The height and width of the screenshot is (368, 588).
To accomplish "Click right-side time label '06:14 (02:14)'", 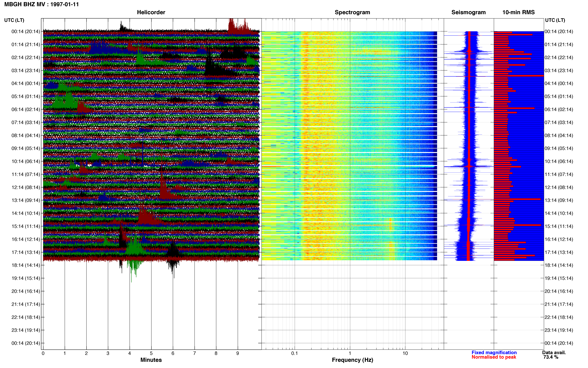I will tap(559, 109).
